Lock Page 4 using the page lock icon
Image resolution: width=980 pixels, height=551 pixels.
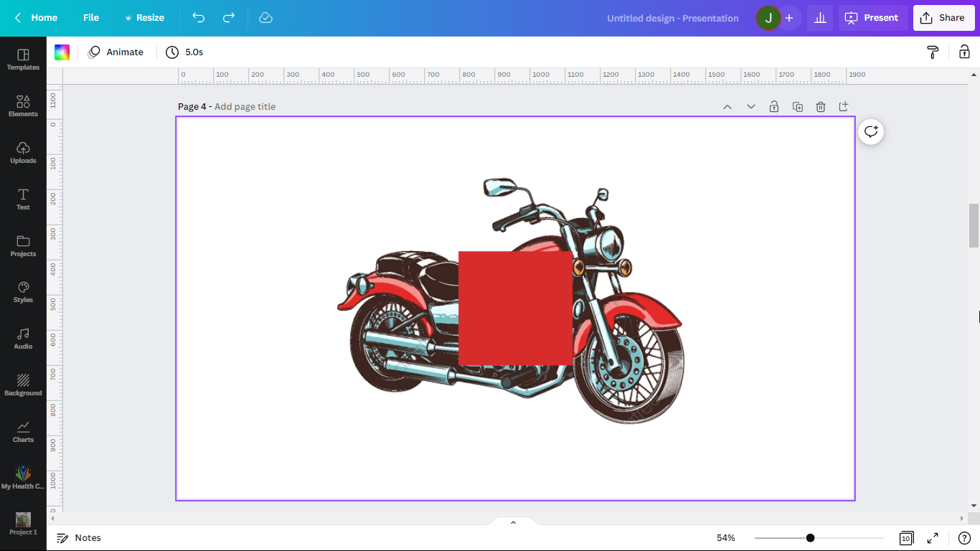pos(774,106)
